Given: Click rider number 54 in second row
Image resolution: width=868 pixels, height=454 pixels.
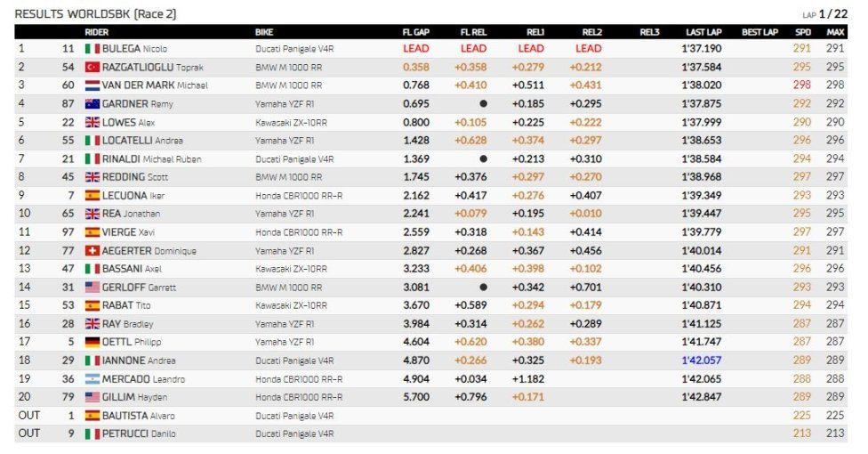Looking at the screenshot, I should click(68, 67).
